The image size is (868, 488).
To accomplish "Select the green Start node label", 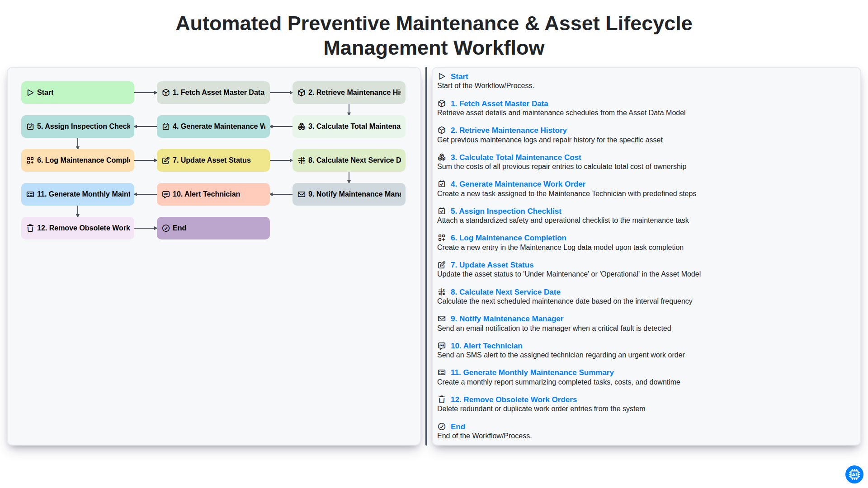I will click(x=45, y=93).
